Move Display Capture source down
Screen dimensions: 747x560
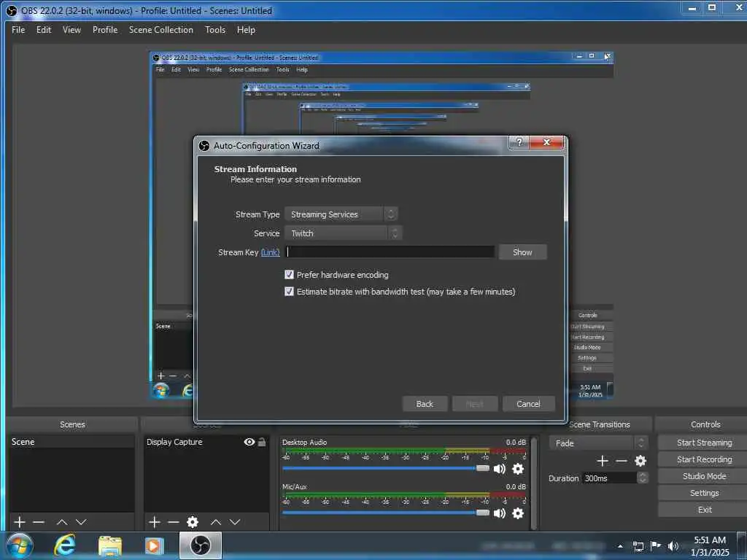(235, 522)
